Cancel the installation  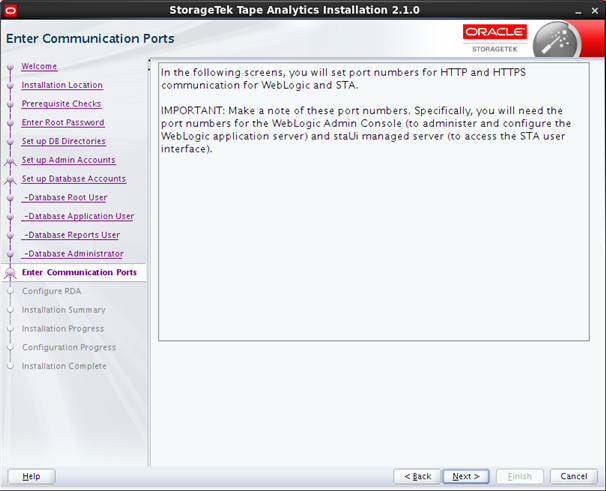tap(574, 476)
